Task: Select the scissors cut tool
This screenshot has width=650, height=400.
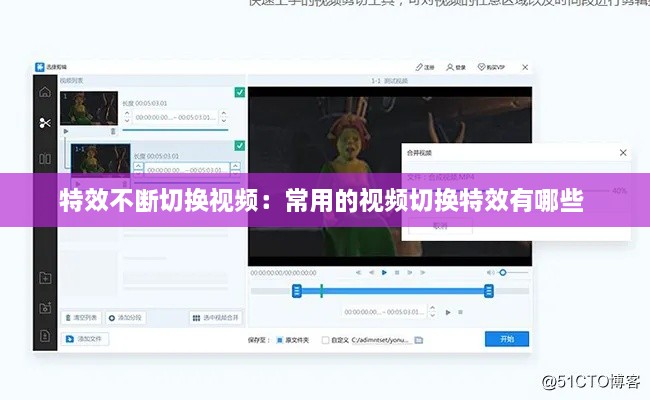Action: tap(45, 123)
